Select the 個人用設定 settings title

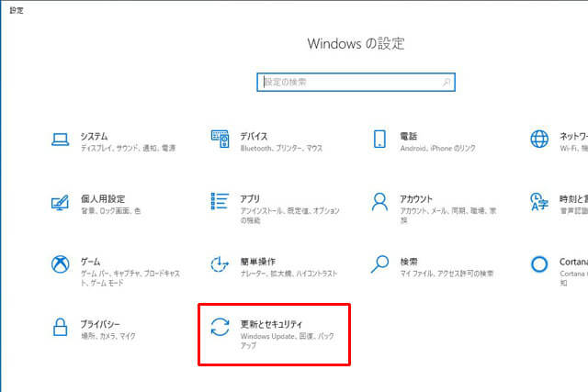click(x=103, y=198)
